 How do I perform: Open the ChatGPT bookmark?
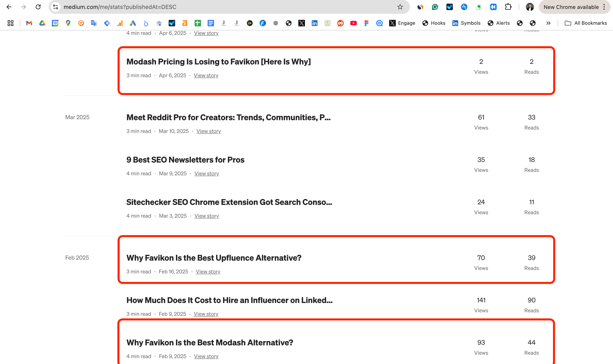click(x=276, y=23)
